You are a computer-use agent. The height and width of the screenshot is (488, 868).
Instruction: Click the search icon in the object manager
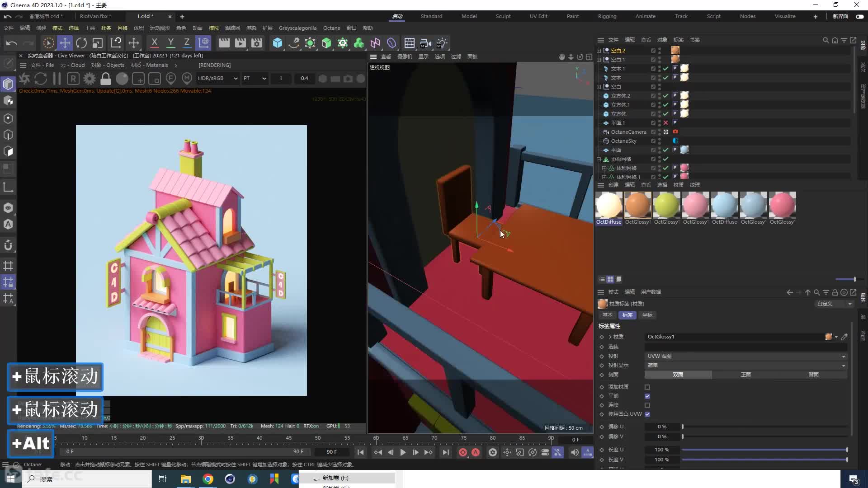click(826, 40)
